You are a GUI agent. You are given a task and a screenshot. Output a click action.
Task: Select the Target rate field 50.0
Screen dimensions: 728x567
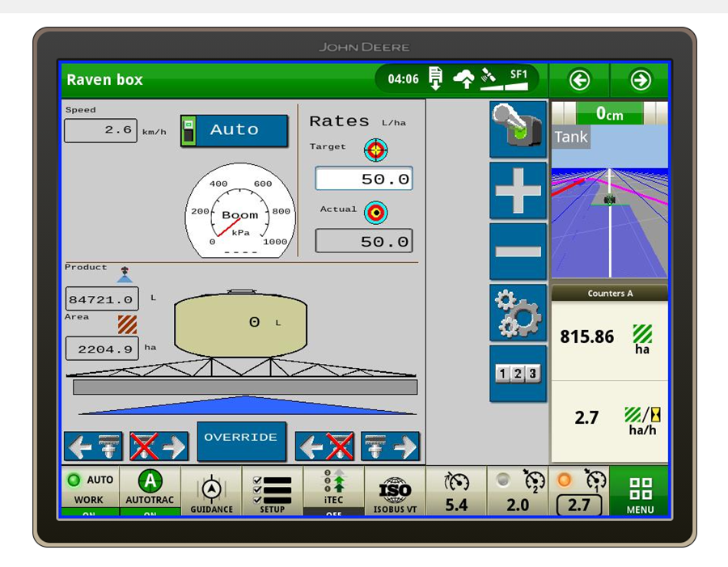(364, 179)
